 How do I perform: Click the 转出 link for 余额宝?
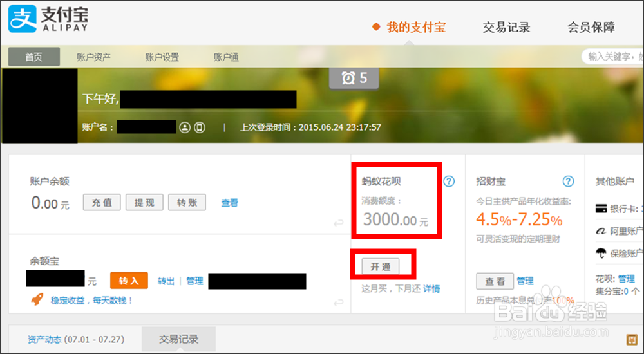pyautogui.click(x=166, y=281)
